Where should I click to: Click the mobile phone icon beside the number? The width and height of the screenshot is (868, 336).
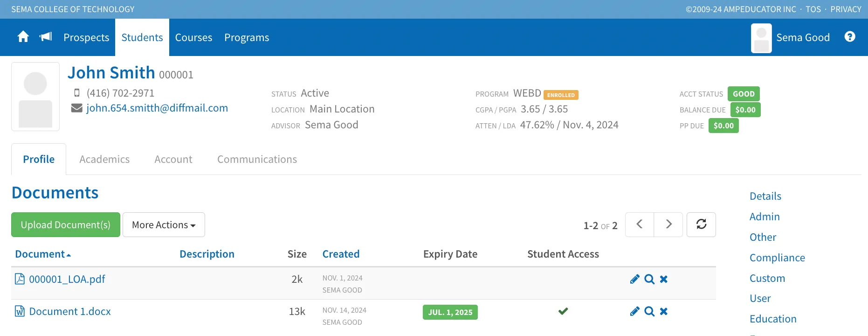(x=77, y=93)
